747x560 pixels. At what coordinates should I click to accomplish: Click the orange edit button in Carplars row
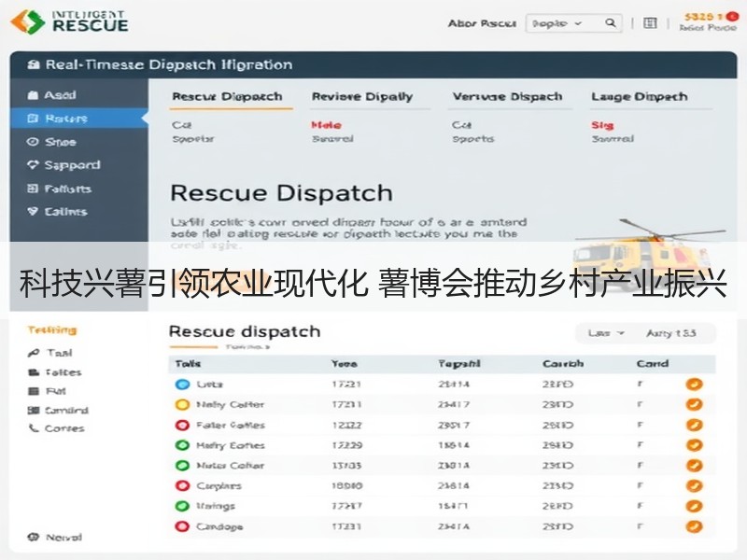click(694, 485)
